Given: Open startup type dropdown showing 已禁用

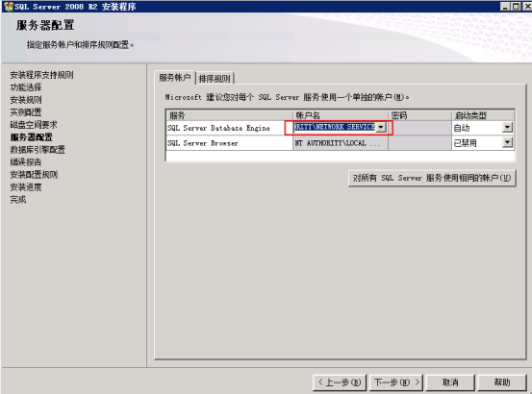Looking at the screenshot, I should (507, 142).
